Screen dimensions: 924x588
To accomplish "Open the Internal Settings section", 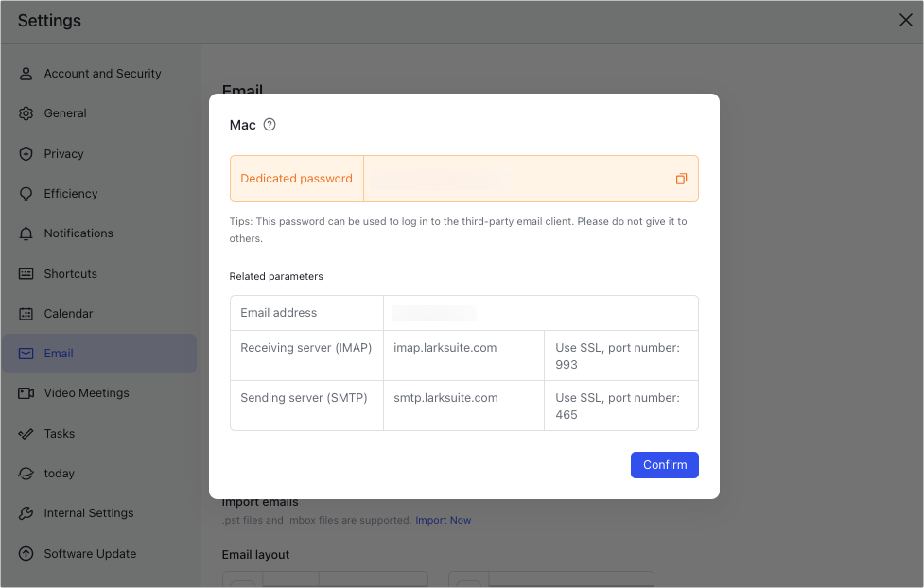I will click(x=88, y=512).
